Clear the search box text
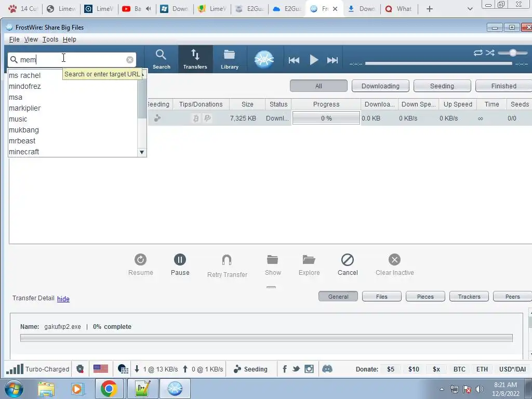The image size is (532, 399). click(x=129, y=60)
